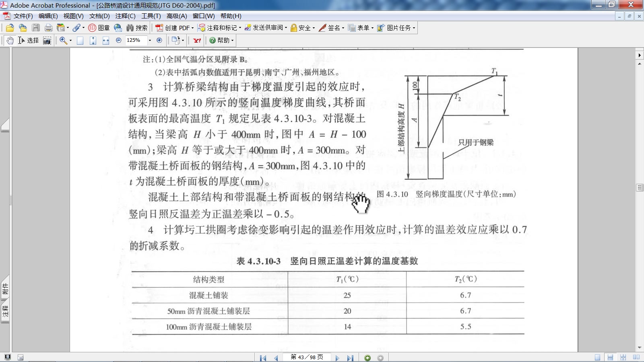Image resolution: width=644 pixels, height=362 pixels.
Task: Click the 图章 stamp button
Action: (x=99, y=28)
